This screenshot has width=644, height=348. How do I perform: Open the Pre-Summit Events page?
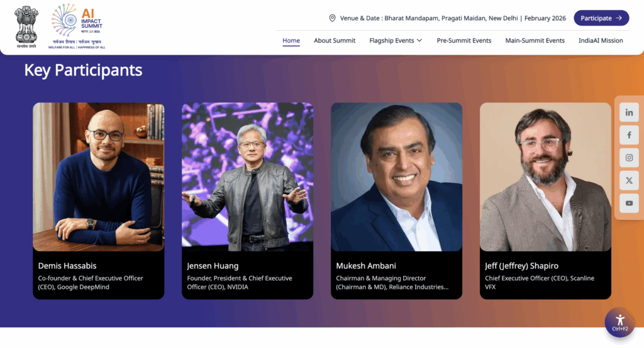coord(464,41)
